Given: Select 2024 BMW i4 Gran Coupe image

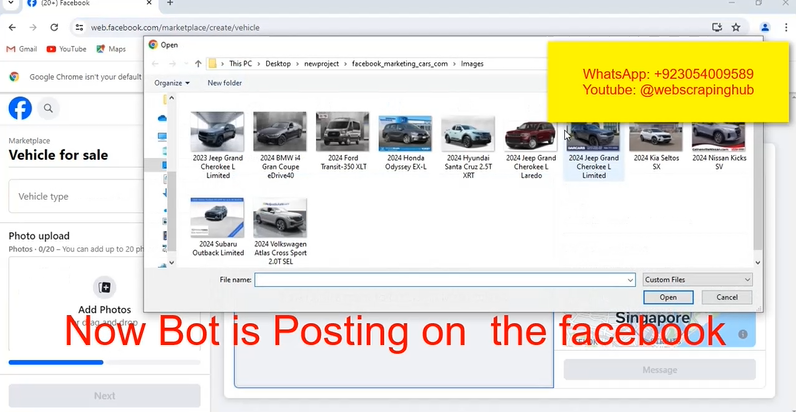Looking at the screenshot, I should pyautogui.click(x=280, y=145).
